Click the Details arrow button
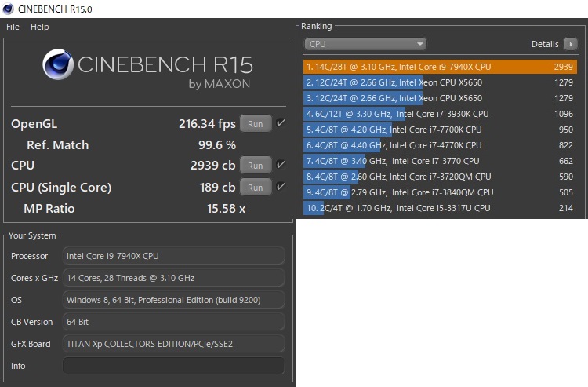The width and height of the screenshot is (588, 387). coord(571,44)
